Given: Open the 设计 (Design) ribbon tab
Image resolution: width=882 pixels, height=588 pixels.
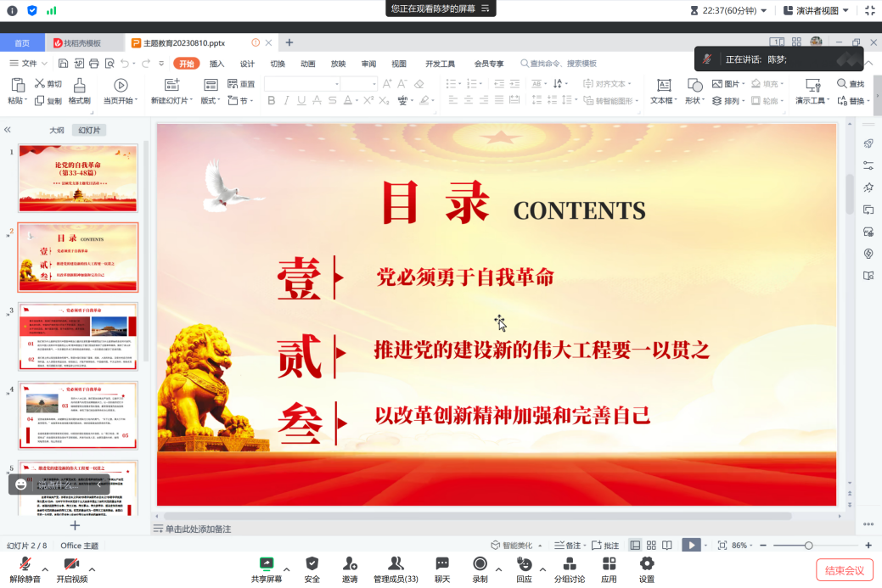Looking at the screenshot, I should [247, 64].
